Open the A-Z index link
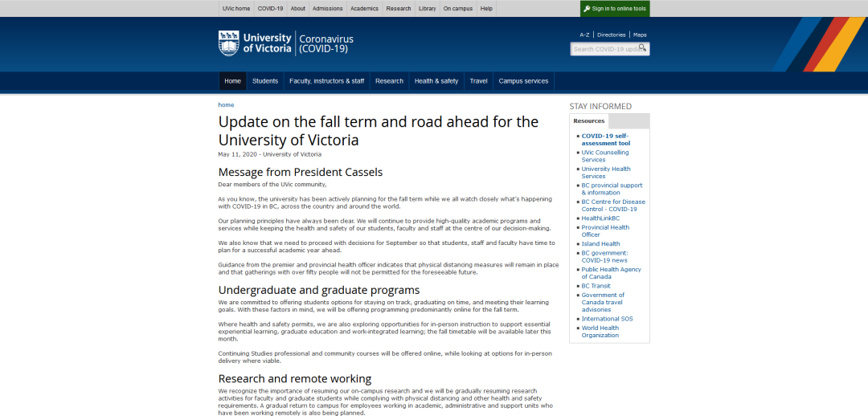Viewport: 868px width, 420px height. click(584, 35)
